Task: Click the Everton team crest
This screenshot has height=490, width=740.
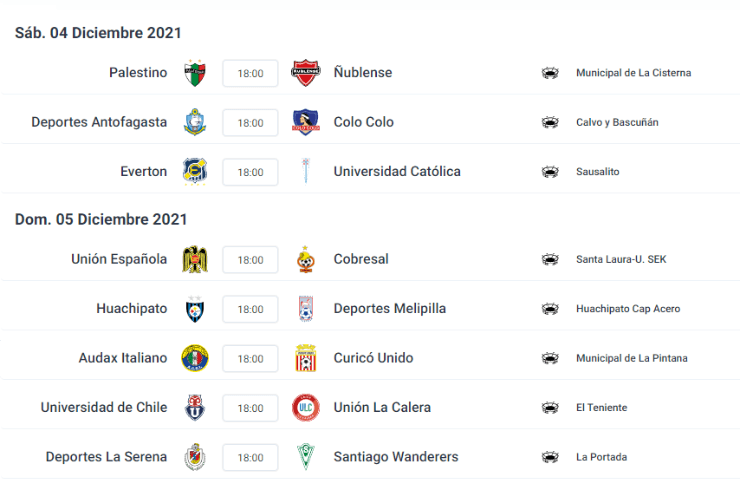Action: pos(194,171)
